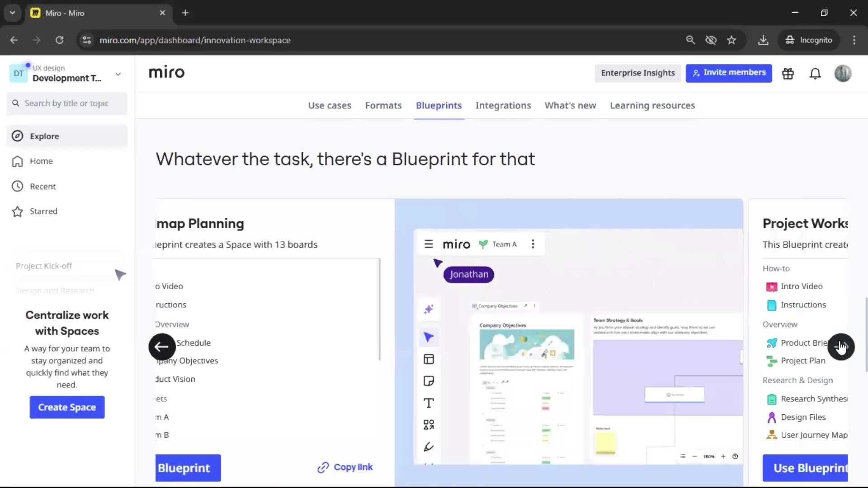Click the Blueprint button under Roadmap Planning
The width and height of the screenshot is (868, 488).
(188, 468)
